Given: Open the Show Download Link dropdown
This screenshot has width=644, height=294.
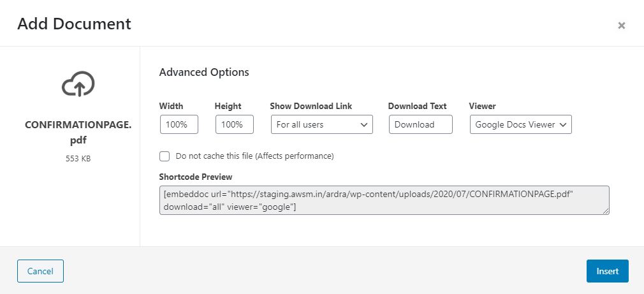Looking at the screenshot, I should [x=322, y=124].
